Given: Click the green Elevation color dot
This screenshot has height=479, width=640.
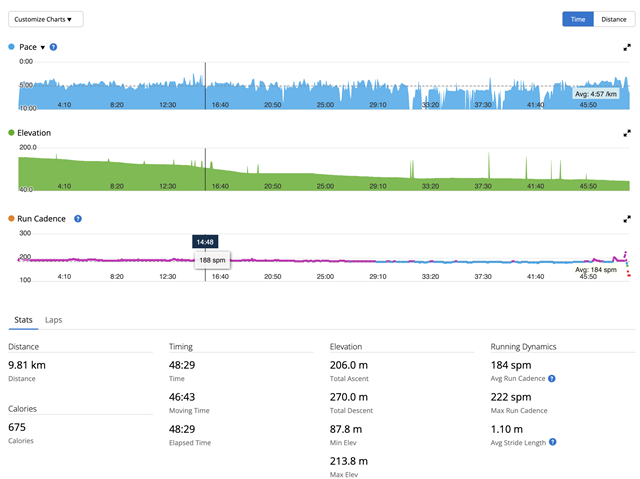Looking at the screenshot, I should [x=12, y=133].
